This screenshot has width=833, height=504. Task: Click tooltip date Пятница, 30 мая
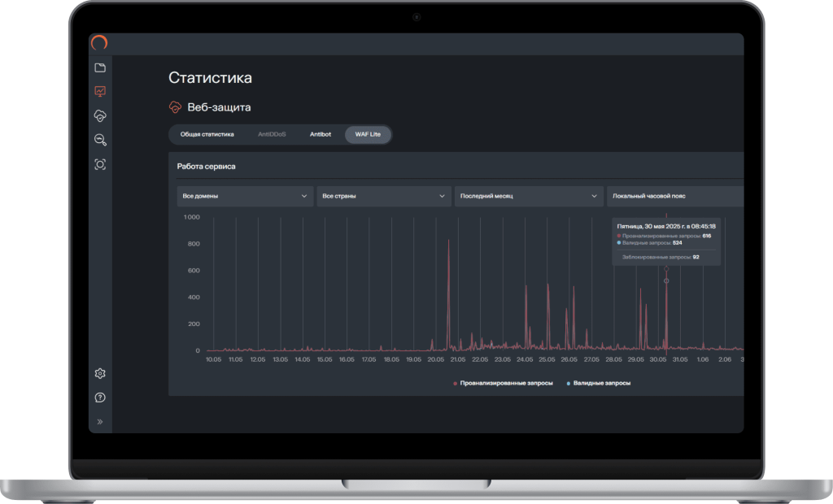[666, 226]
